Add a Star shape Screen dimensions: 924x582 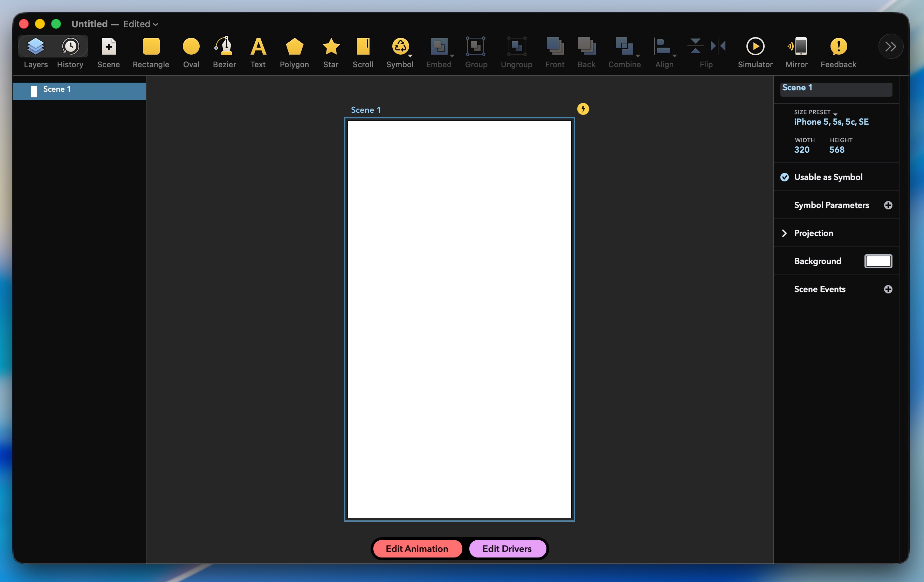pyautogui.click(x=330, y=47)
